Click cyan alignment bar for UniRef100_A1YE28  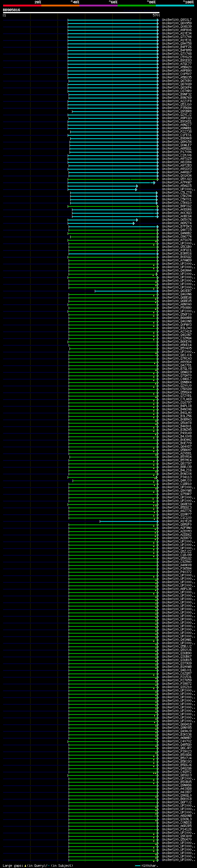pyautogui.click(x=129, y=521)
